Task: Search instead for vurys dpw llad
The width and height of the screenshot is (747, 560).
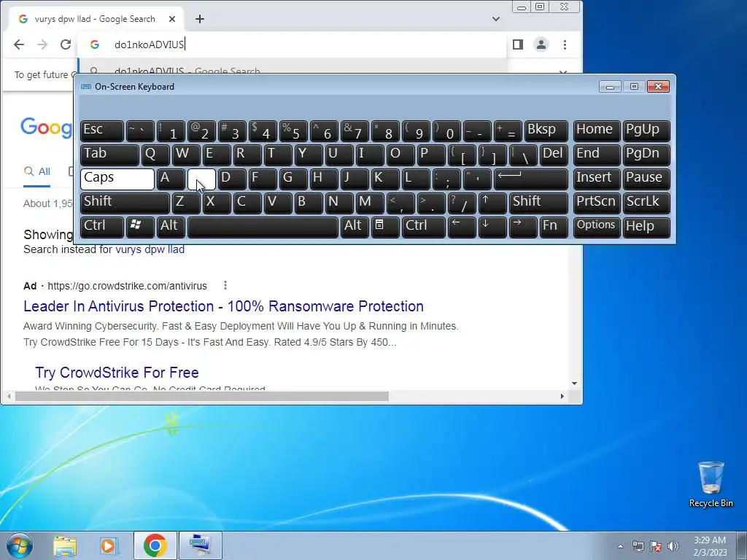Action: pos(150,249)
